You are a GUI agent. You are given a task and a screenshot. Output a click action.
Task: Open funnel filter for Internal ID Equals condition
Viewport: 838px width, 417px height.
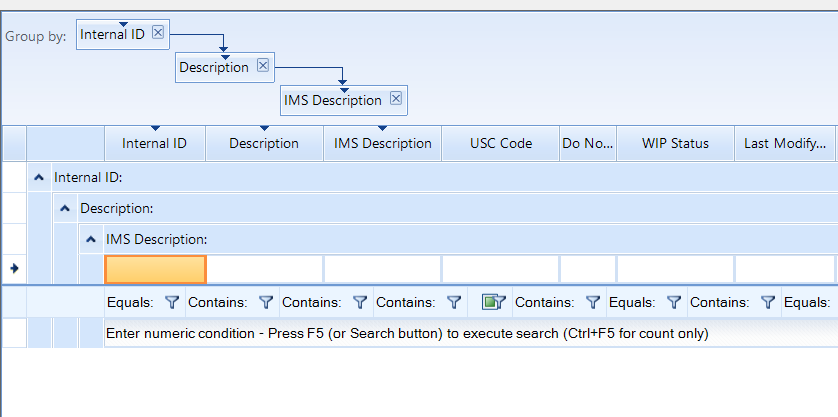(171, 301)
